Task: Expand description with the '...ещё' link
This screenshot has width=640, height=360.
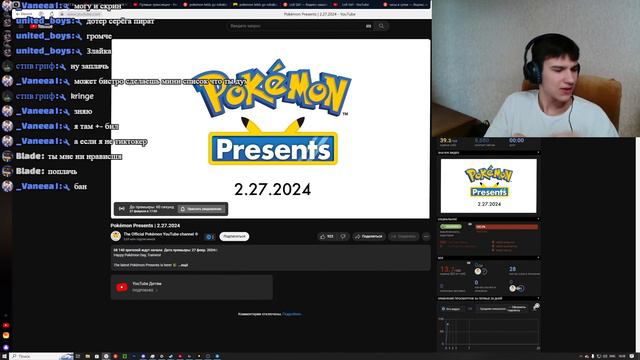Action: pos(183,265)
